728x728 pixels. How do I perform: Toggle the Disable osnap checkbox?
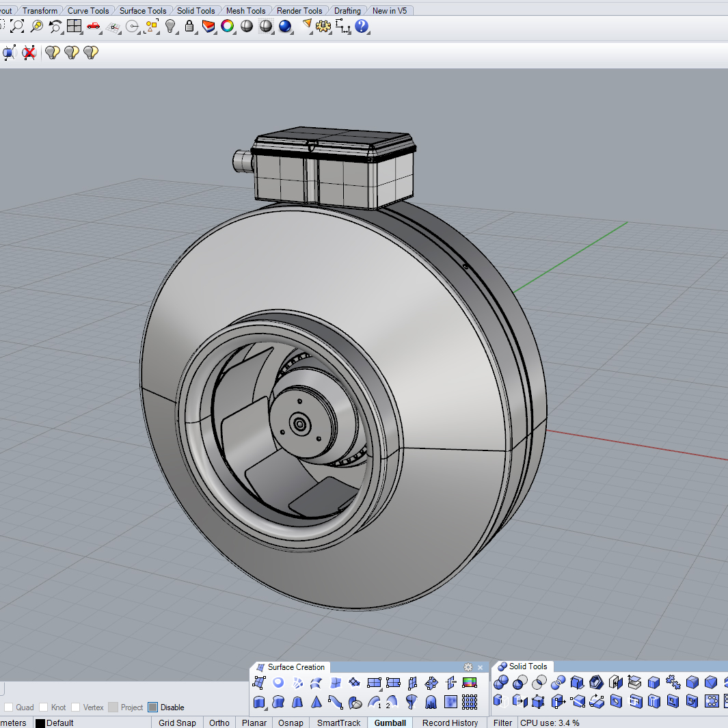click(x=153, y=707)
